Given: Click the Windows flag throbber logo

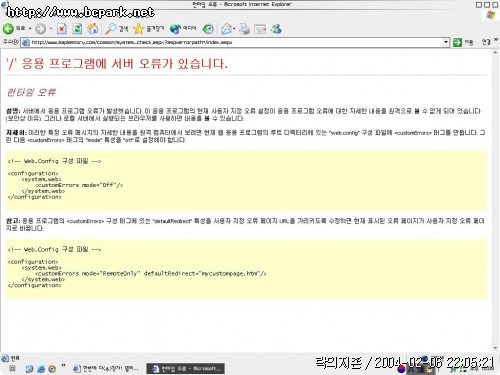Looking at the screenshot, I should click(490, 15).
